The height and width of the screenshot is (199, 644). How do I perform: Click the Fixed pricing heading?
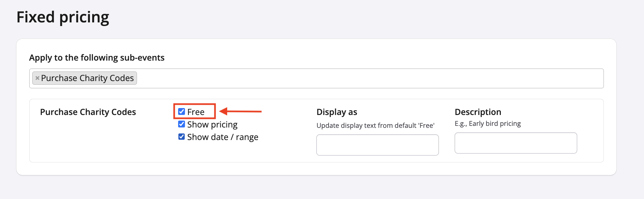point(63,17)
